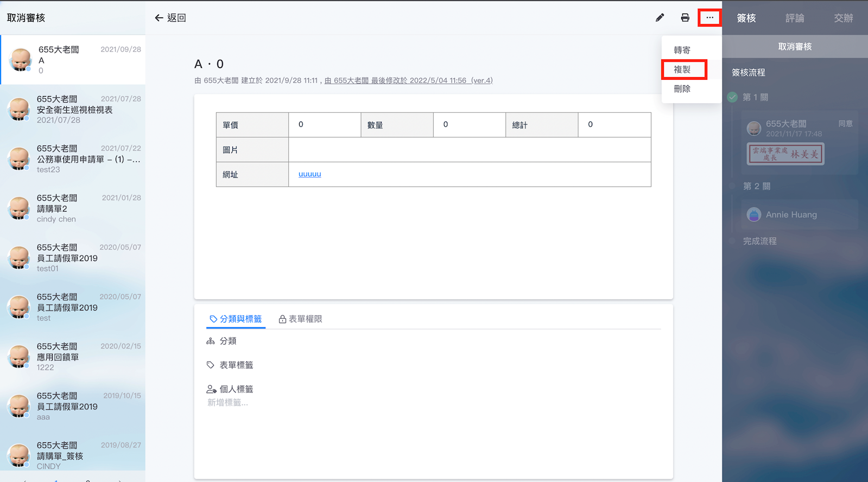Open the version history link (ver.4)
The height and width of the screenshot is (482, 868).
481,80
